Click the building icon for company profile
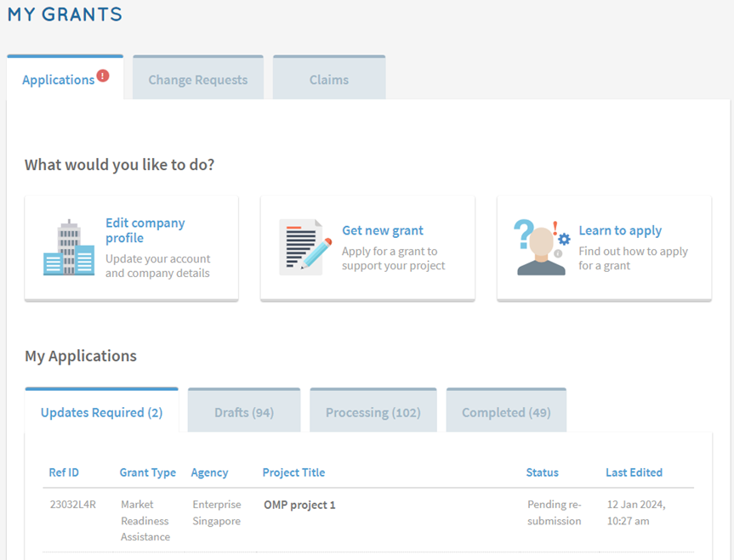The width and height of the screenshot is (734, 560). pos(69,248)
